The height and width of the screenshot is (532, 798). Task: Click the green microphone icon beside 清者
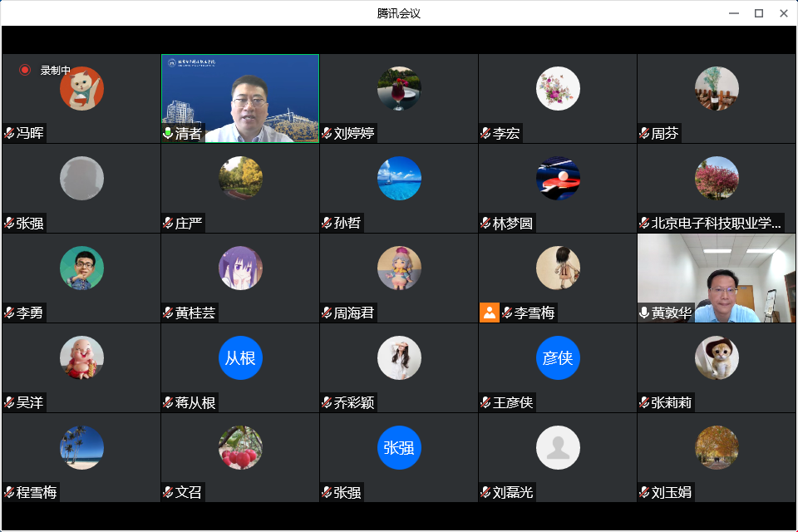click(168, 134)
